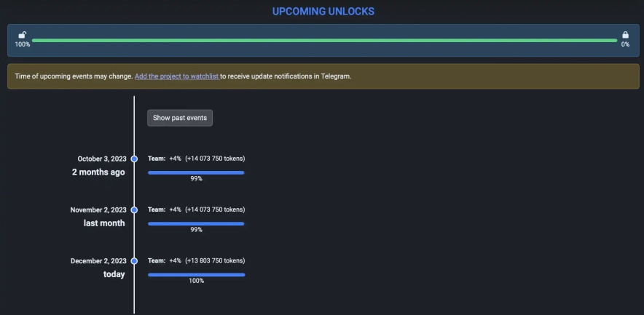Select the December 2, 2023 timeline dot
Screen dimensions: 644x315
point(134,260)
